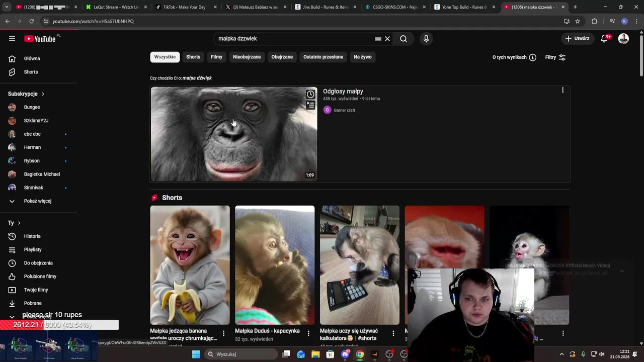
Task: Expand the Subskrypcje section arrow
Action: pyautogui.click(x=43, y=94)
